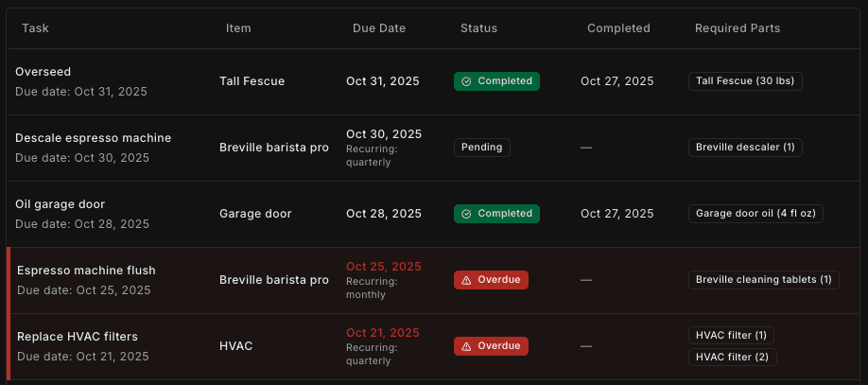Open the Replace HVAC filters task row

pos(78,337)
